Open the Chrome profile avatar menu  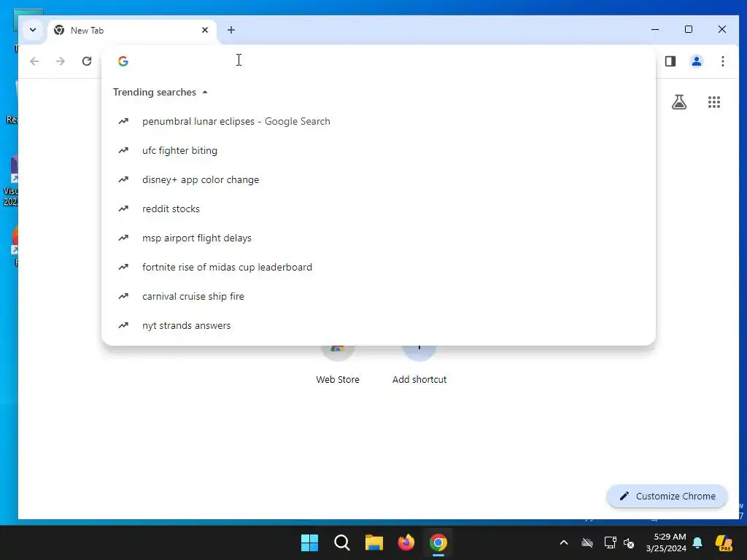coord(697,61)
